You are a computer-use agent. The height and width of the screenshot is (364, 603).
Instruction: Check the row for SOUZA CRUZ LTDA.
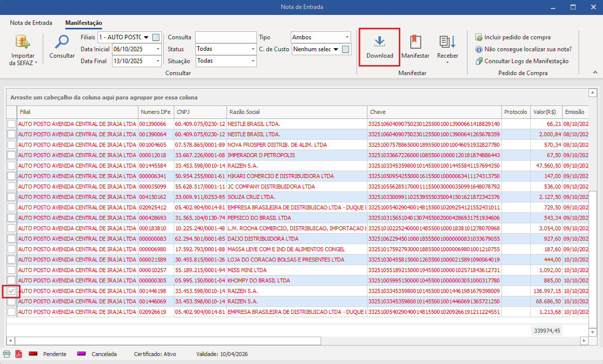coord(11,197)
